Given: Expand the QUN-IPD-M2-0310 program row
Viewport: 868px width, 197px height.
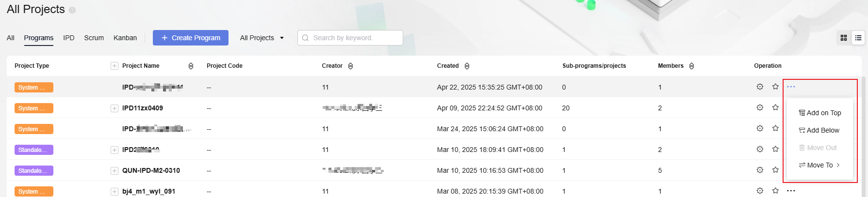Looking at the screenshot, I should pos(115,170).
